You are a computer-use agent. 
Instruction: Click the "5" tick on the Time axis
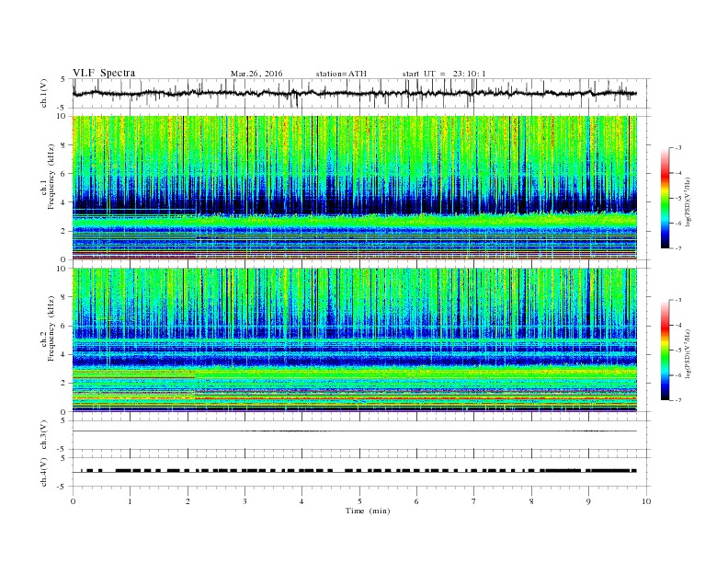(359, 501)
